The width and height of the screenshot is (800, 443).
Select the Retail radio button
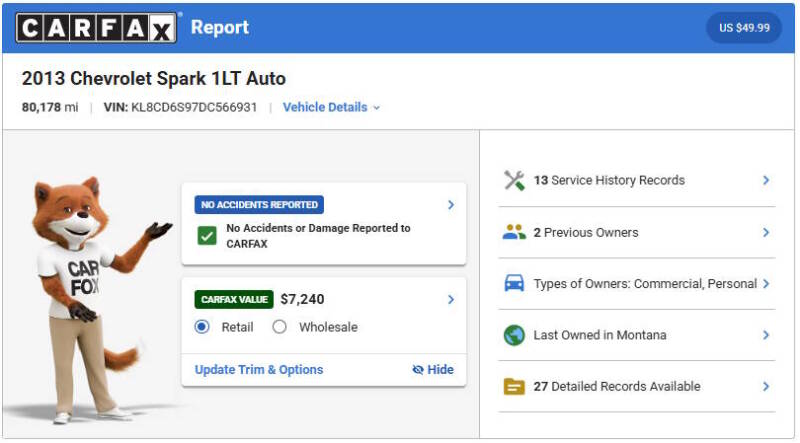[202, 327]
